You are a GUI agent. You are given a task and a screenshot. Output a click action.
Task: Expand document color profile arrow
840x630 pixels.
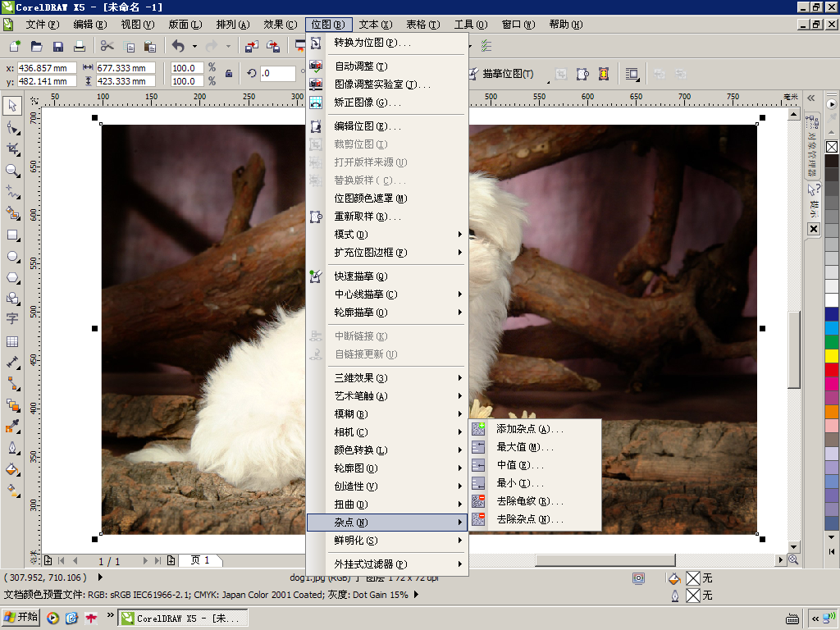pyautogui.click(x=416, y=595)
